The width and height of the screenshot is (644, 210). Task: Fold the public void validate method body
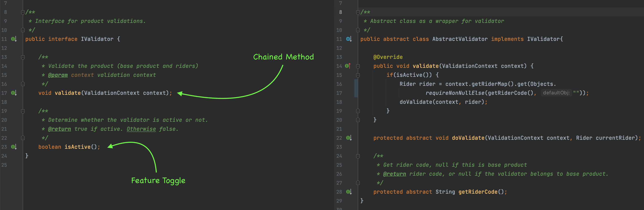tap(358, 66)
